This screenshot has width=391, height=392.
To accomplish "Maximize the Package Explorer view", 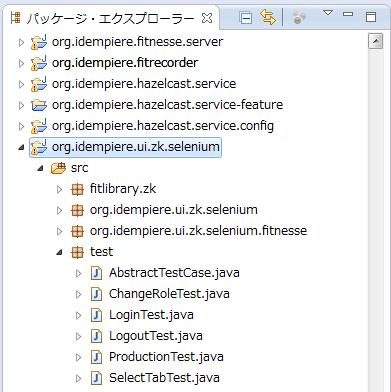I will point(371,17).
